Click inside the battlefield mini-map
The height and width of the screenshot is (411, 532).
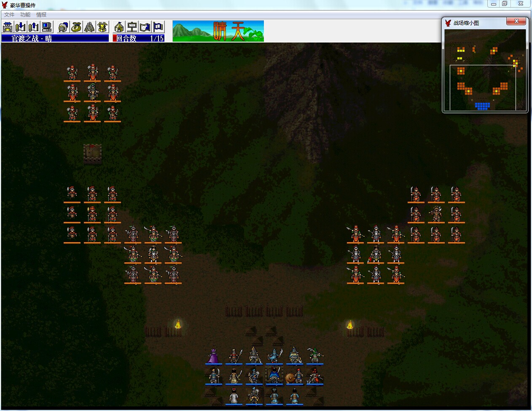pos(485,70)
